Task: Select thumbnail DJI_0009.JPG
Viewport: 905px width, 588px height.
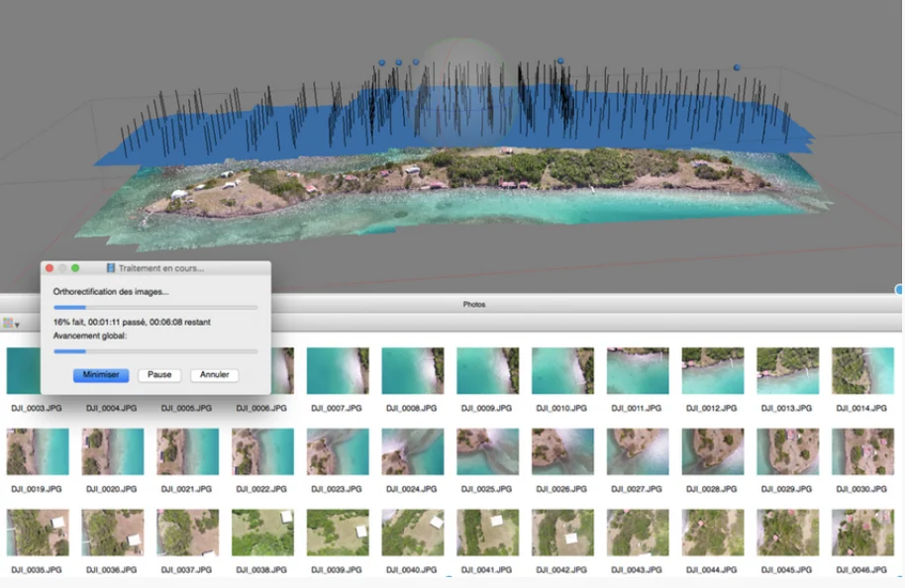Action: click(488, 370)
